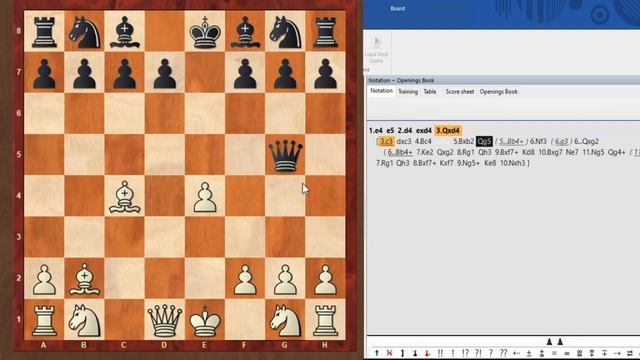Switch to the Training tab
This screenshot has width=640, height=360.
(408, 92)
